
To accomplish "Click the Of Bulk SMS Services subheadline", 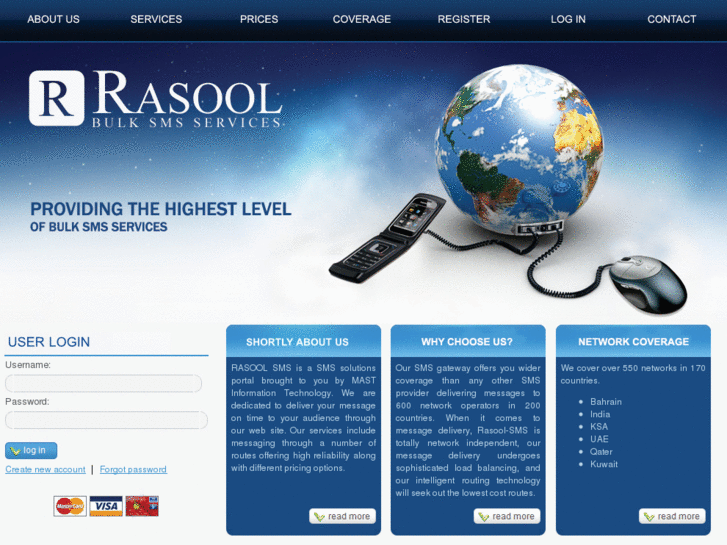I will click(x=99, y=227).
